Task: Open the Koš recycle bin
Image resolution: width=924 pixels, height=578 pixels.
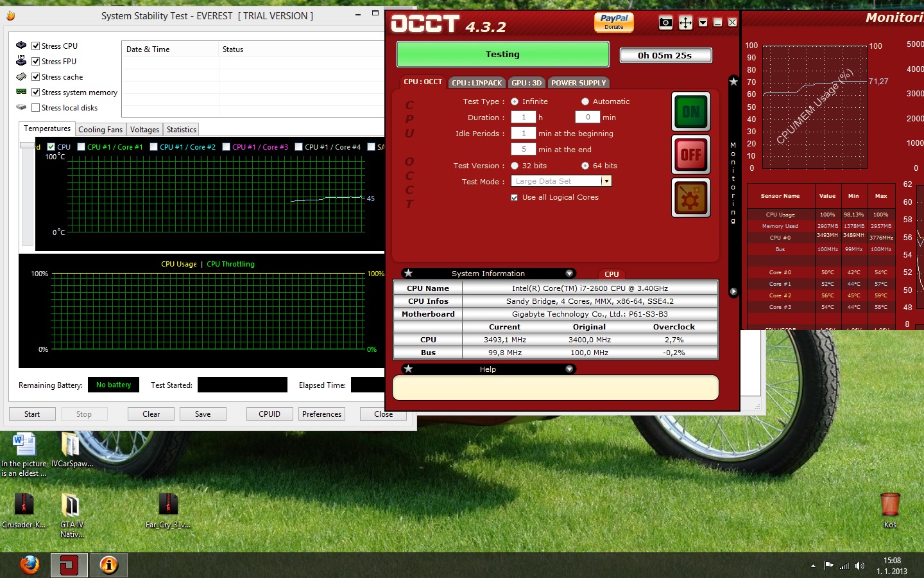Action: click(890, 510)
